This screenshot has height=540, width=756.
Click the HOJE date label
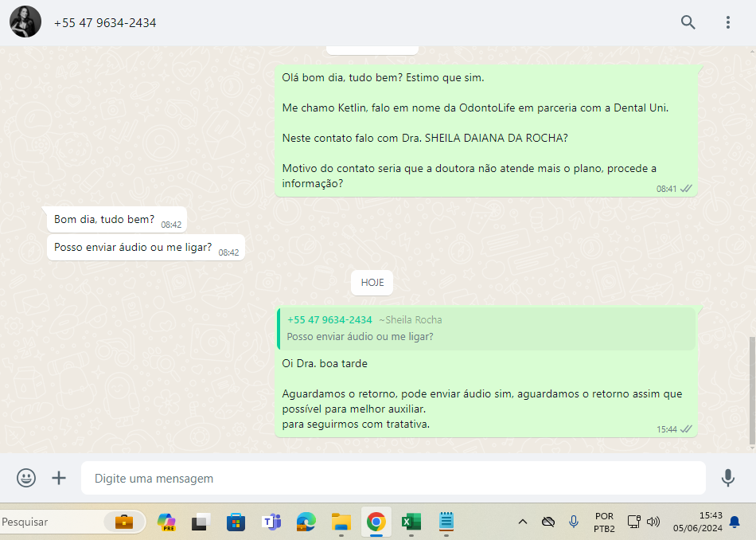tap(372, 282)
